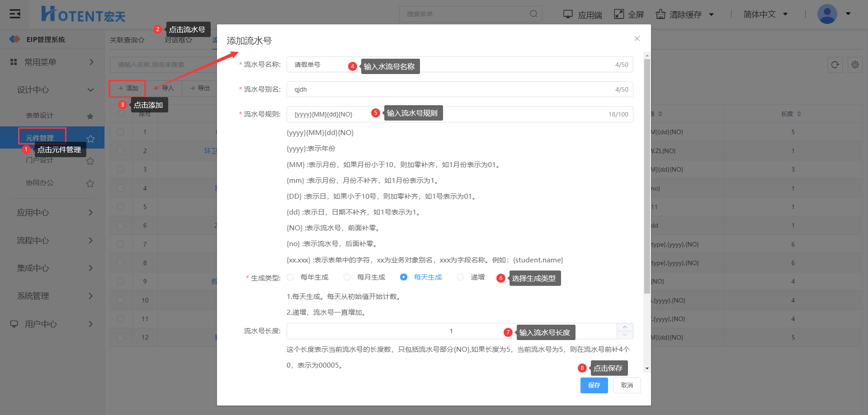Click the fullscreen 全屏 icon
Viewport: 868px width, 415px height.
[618, 14]
